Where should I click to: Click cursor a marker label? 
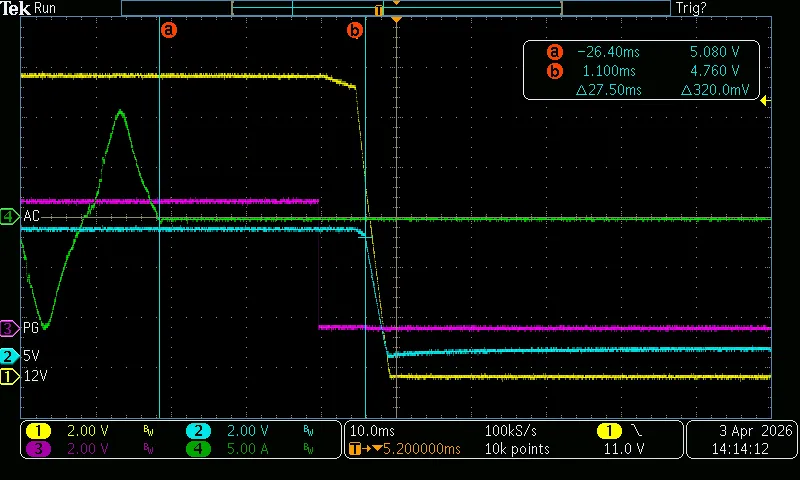click(169, 30)
